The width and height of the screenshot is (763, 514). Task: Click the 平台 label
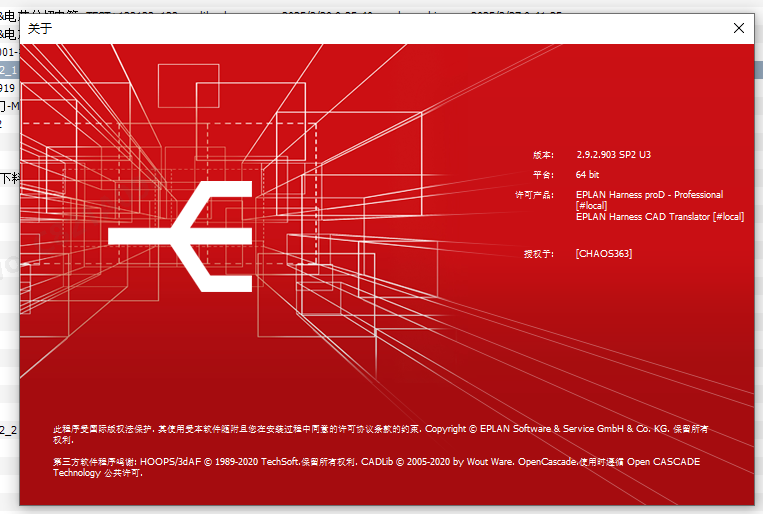pyautogui.click(x=542, y=175)
